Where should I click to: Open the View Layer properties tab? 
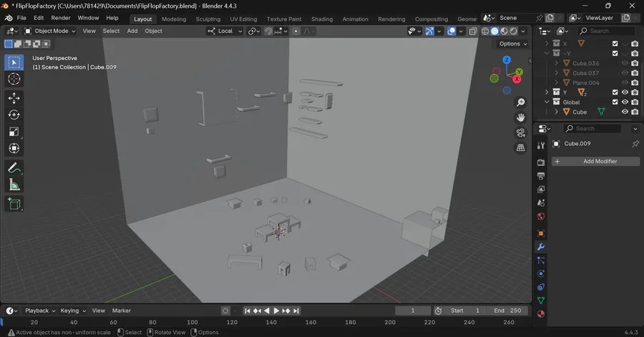pos(541,189)
